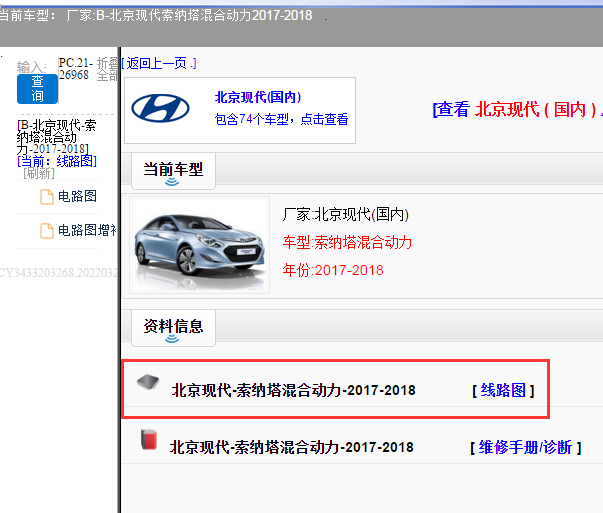This screenshot has width=603, height=513.
Task: Click 北京现代-索纳塔混合动力-2017-2018 title in 维修手册 row
Action: tap(292, 447)
